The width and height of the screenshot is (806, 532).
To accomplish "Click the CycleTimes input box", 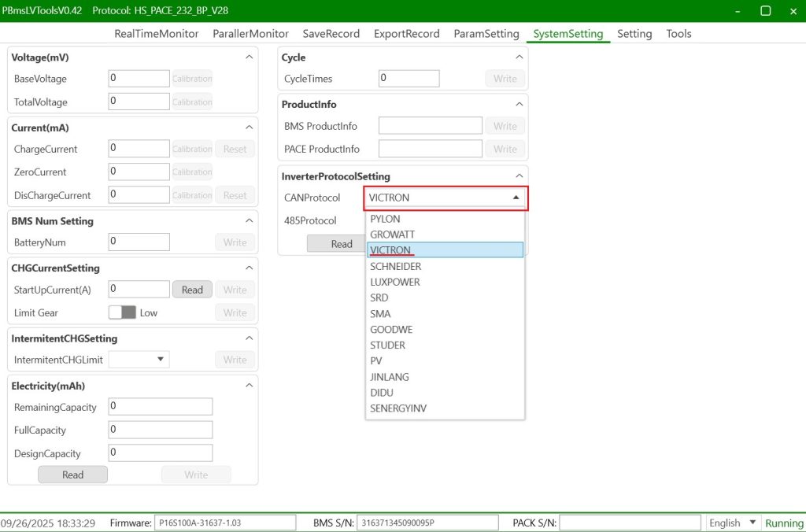I will click(x=409, y=79).
